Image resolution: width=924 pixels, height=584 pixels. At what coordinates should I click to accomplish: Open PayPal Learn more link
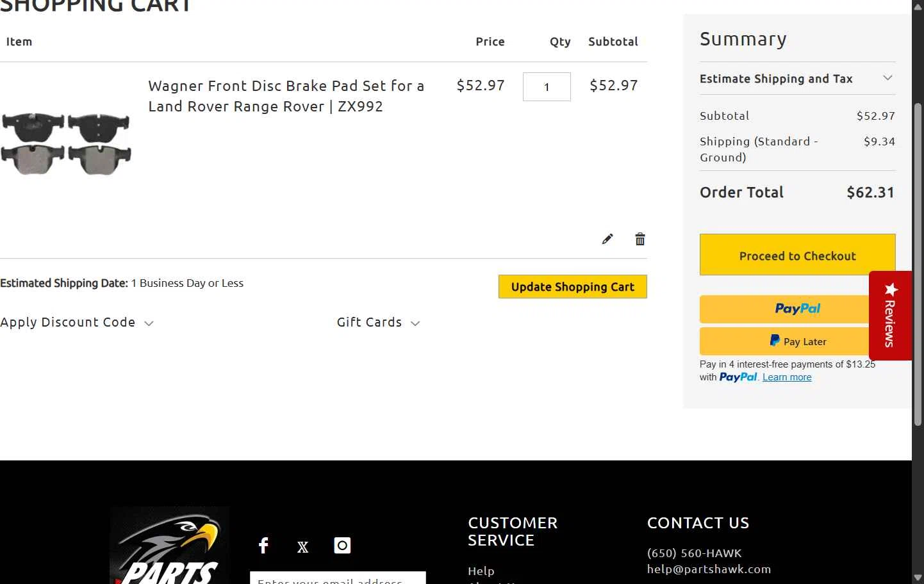[787, 377]
